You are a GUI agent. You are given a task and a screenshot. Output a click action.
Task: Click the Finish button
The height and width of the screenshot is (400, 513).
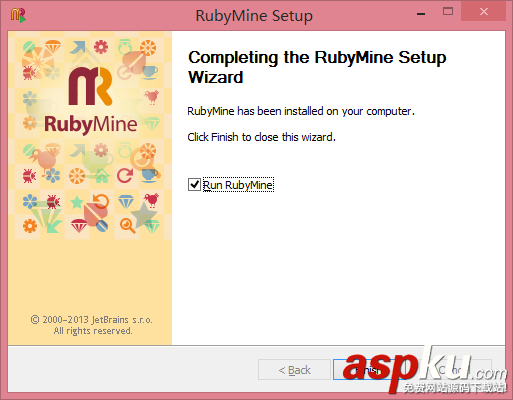point(369,370)
